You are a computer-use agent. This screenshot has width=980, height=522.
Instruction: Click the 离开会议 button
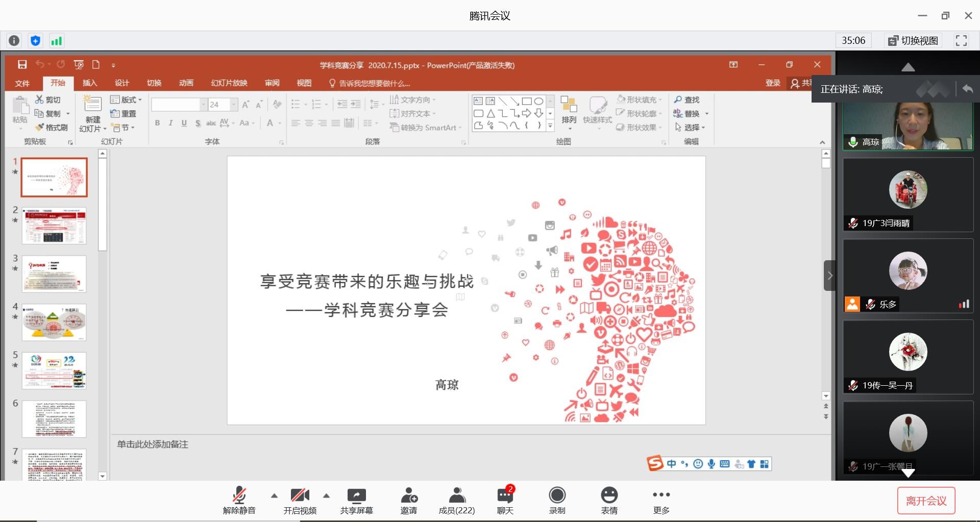click(x=926, y=501)
